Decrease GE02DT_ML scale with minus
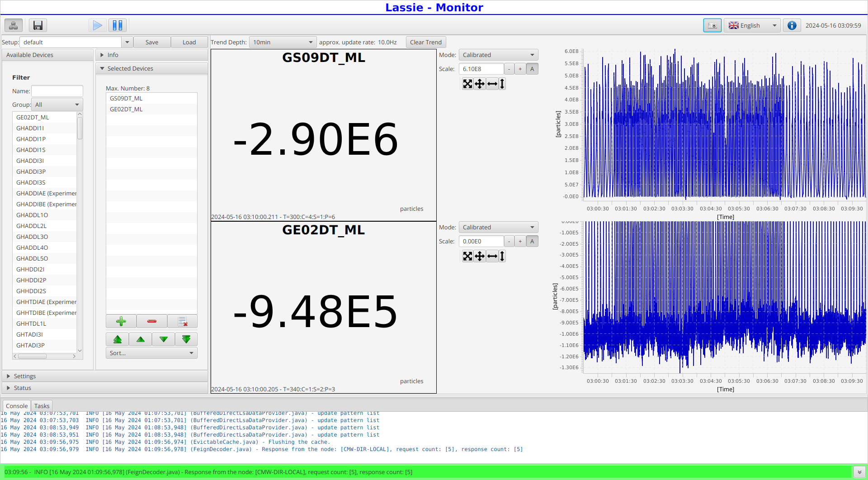Viewport: 868px width, 480px height. click(x=509, y=241)
